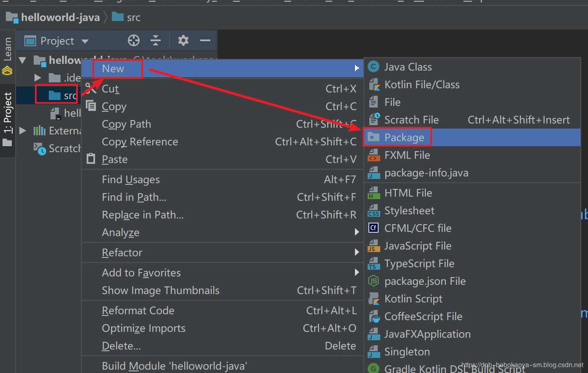
Task: Click the Gradle Kotlin DSL Build Script icon
Action: point(373,368)
